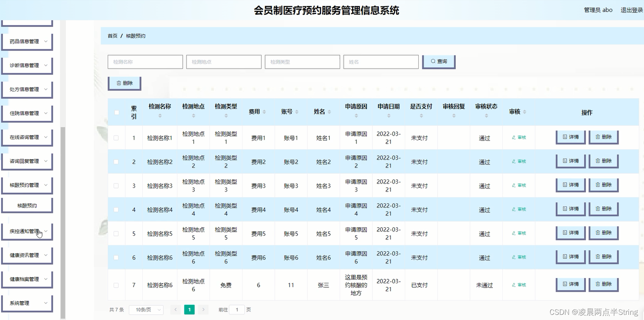Check the box for 张三 row
644x320 pixels.
pos(116,285)
